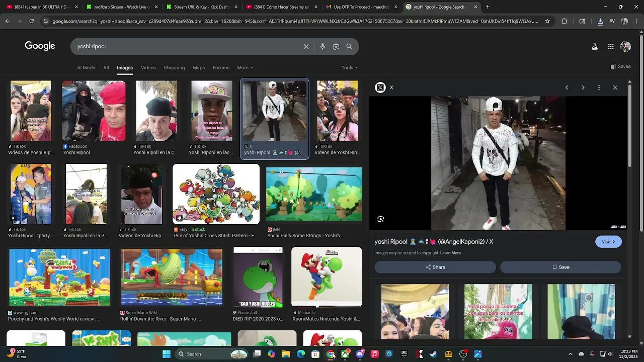Viewport: 644px width, 362px height.
Task: Open the Chrome three-dot menu
Action: click(637, 21)
